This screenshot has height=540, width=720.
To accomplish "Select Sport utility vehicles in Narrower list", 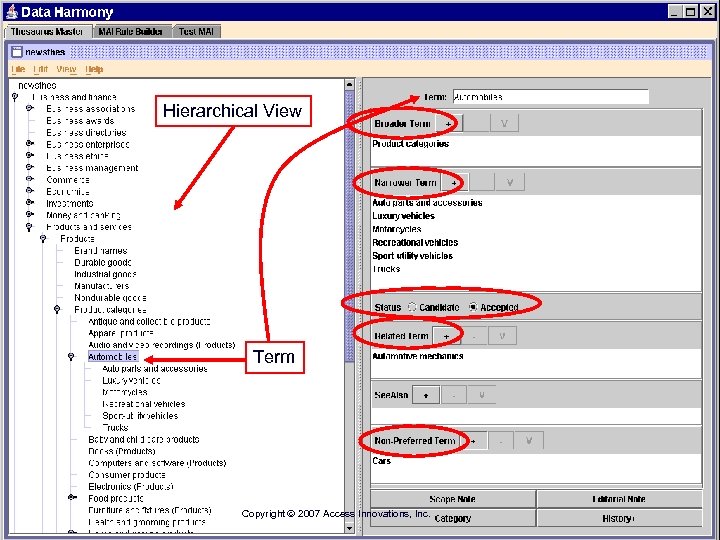I will point(412,256).
